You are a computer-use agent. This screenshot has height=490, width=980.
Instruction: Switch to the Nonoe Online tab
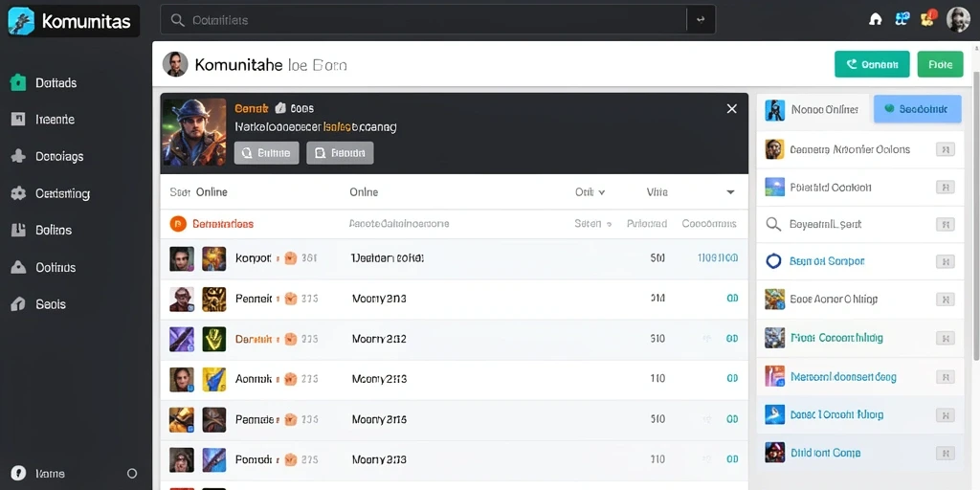813,109
